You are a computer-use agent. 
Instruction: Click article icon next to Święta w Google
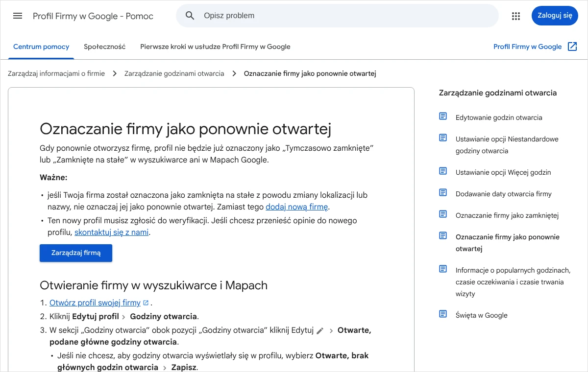(x=443, y=314)
